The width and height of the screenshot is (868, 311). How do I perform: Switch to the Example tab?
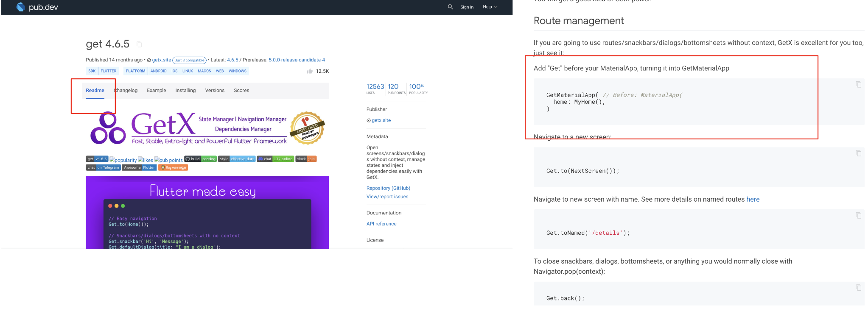pyautogui.click(x=157, y=91)
